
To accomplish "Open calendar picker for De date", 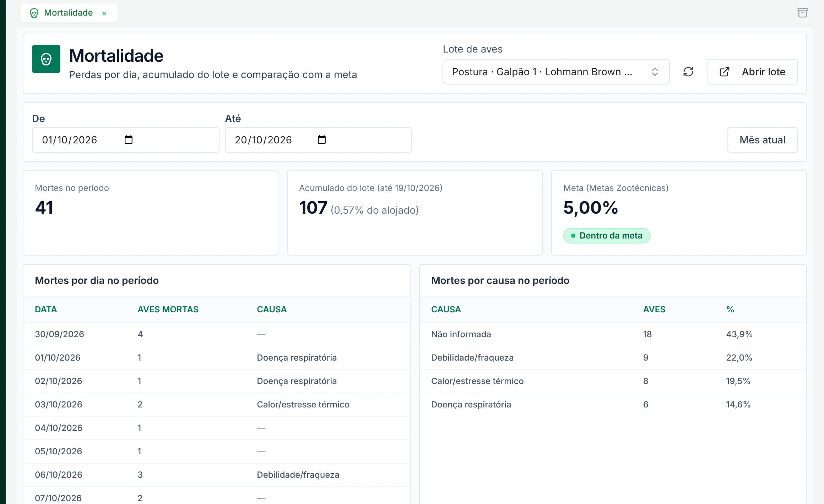I will pos(129,140).
